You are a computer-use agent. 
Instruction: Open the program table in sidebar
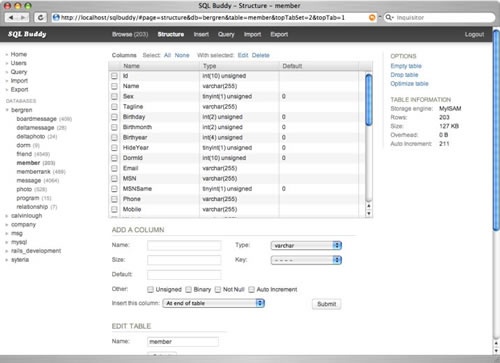pos(28,198)
